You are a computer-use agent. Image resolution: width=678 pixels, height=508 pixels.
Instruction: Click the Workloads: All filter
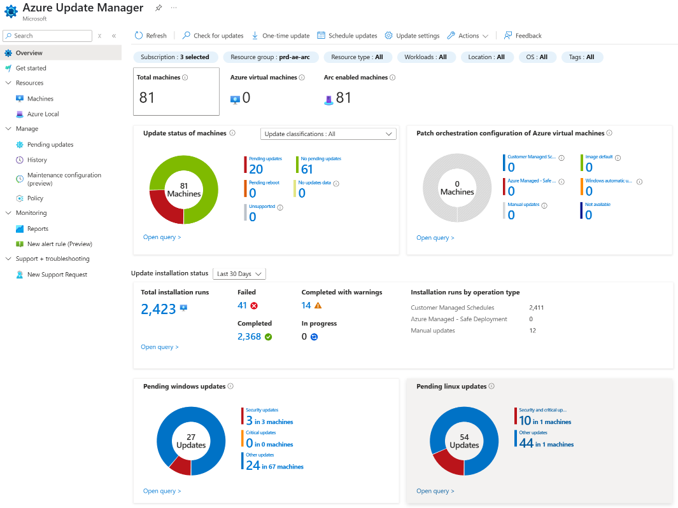425,57
